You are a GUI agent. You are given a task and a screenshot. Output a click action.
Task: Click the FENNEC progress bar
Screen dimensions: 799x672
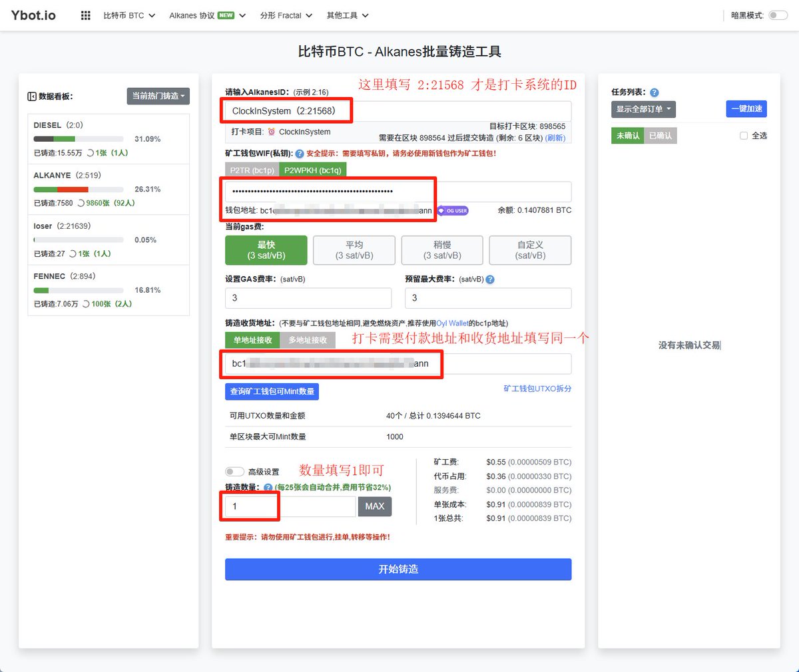(79, 290)
